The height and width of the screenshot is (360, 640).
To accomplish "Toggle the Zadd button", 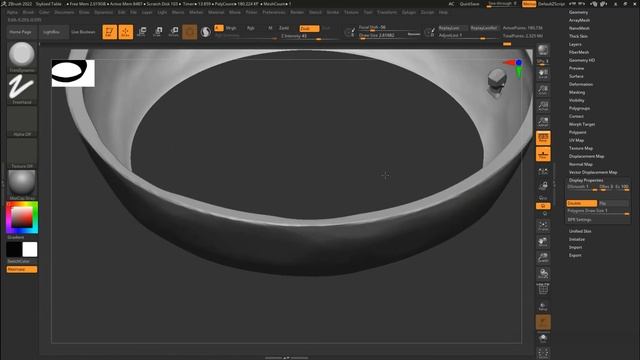I will coord(284,28).
